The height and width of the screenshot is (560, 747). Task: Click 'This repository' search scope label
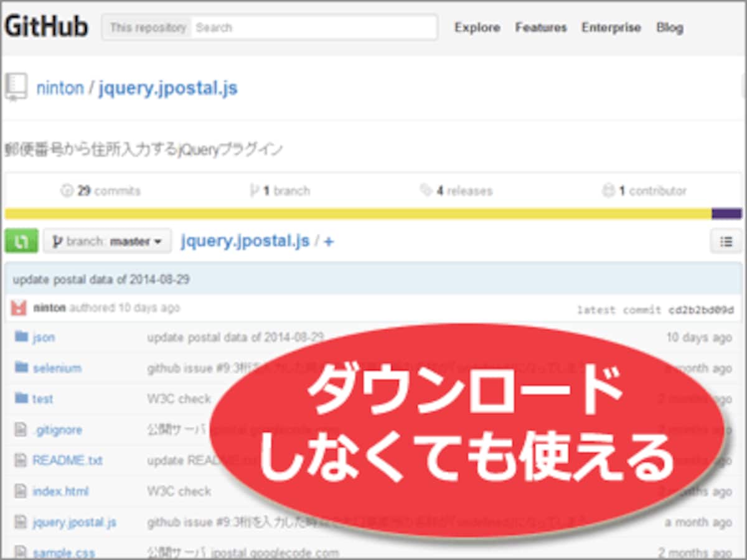coord(148,27)
